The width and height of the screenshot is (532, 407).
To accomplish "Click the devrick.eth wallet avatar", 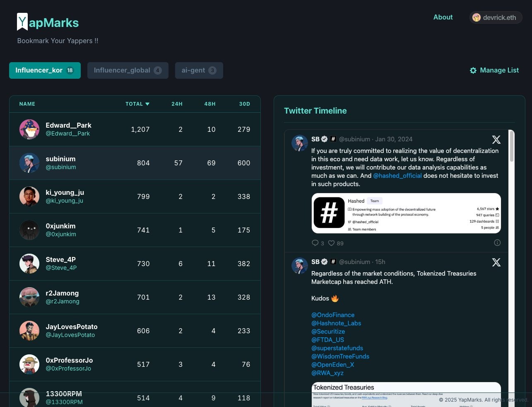I will click(477, 17).
